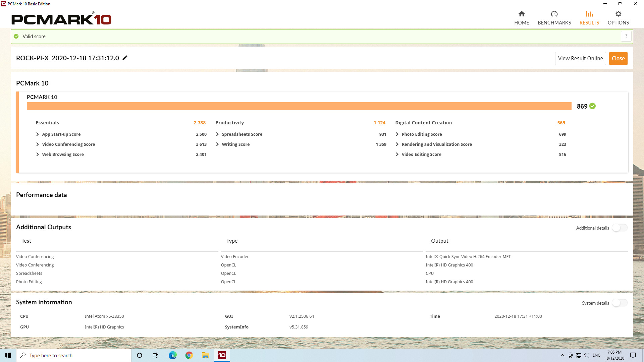Screen dimensions: 644x362
Task: Click the Essentials score 2 788
Action: pyautogui.click(x=200, y=123)
